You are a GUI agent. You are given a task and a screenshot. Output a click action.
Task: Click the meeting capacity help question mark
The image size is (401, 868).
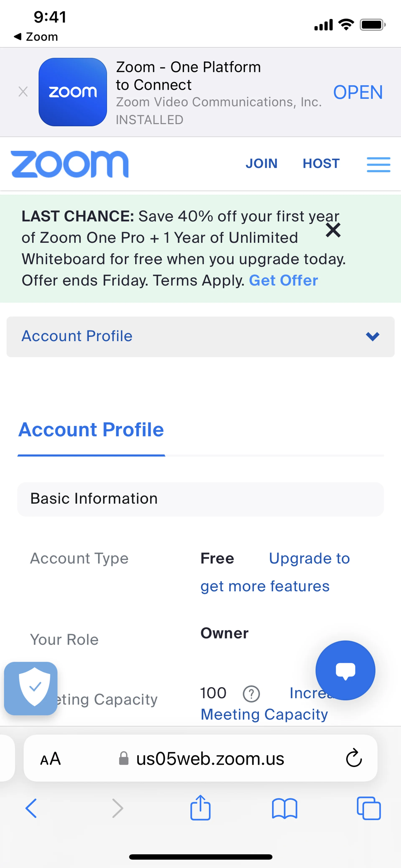[x=251, y=694]
